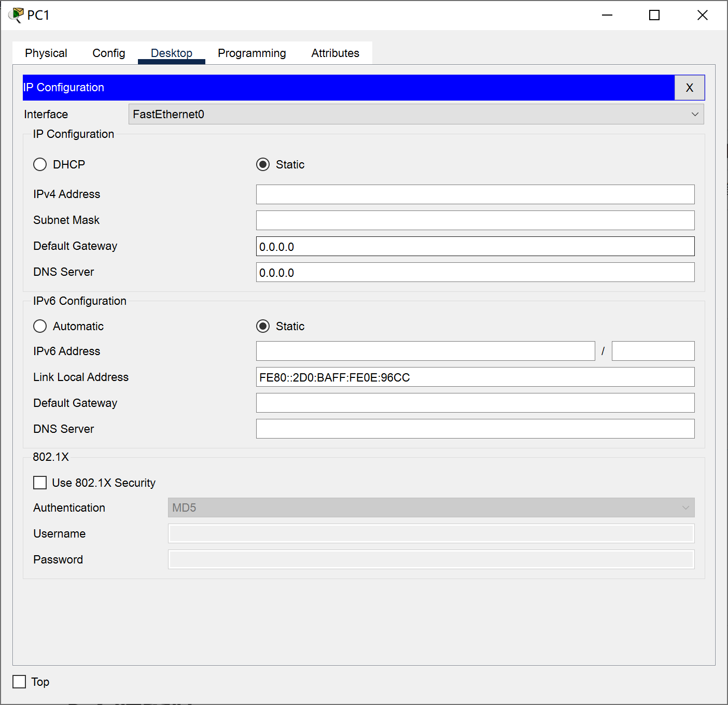Open the Attributes tab
The image size is (728, 705).
tap(334, 53)
